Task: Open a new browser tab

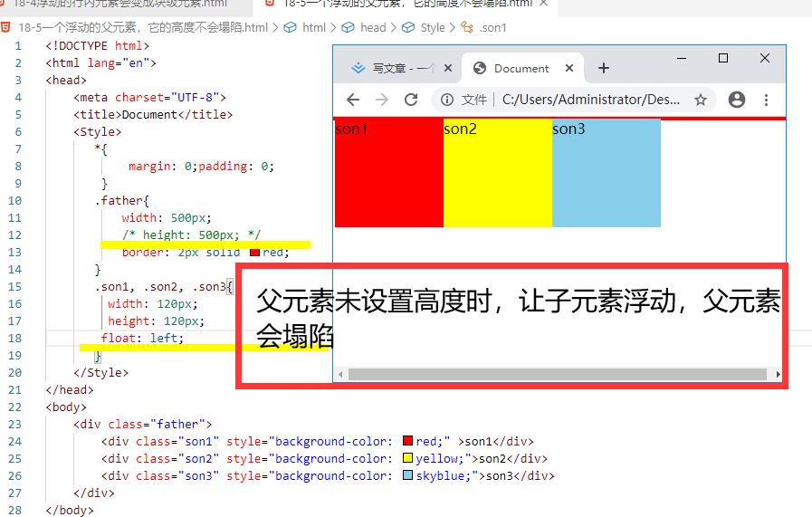Action: pyautogui.click(x=603, y=68)
